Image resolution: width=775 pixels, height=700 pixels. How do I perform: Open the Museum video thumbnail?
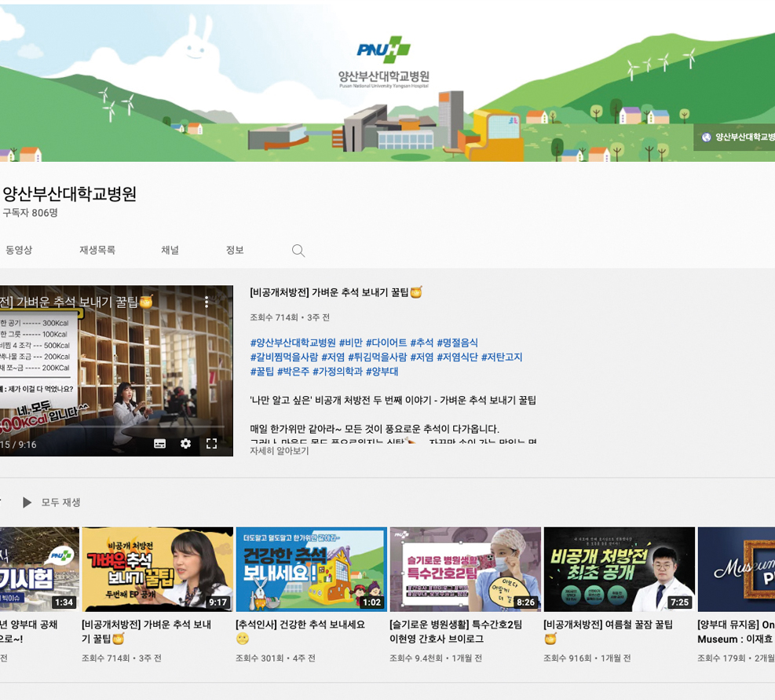click(737, 570)
